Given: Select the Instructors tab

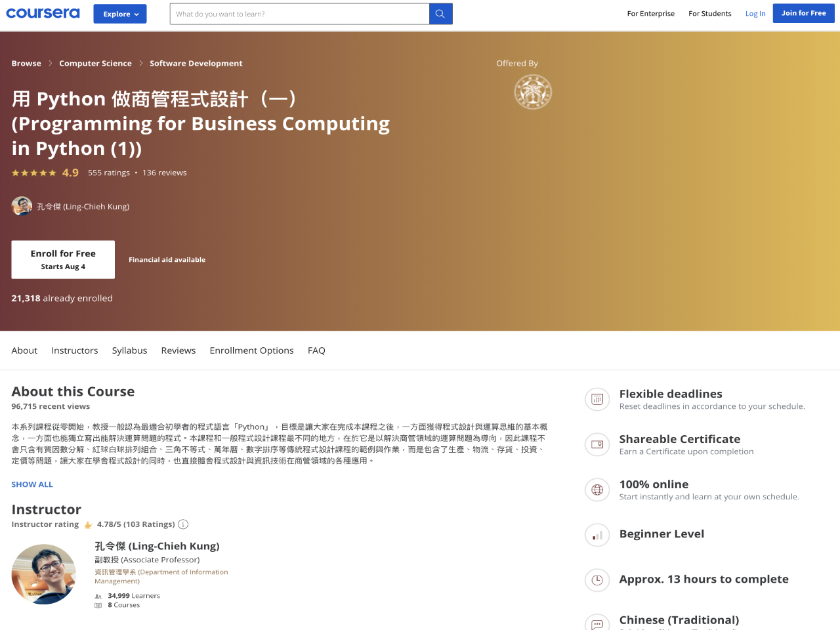Looking at the screenshot, I should (75, 350).
